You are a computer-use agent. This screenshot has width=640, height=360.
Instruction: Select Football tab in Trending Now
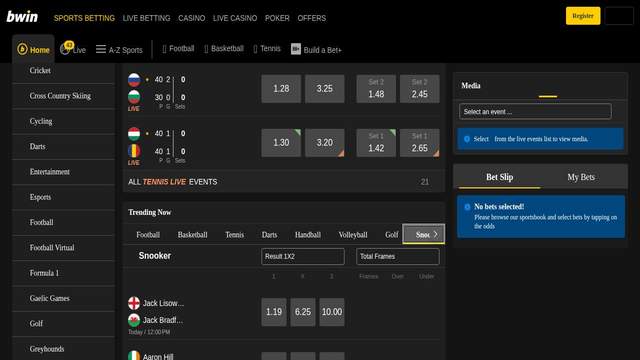point(148,235)
